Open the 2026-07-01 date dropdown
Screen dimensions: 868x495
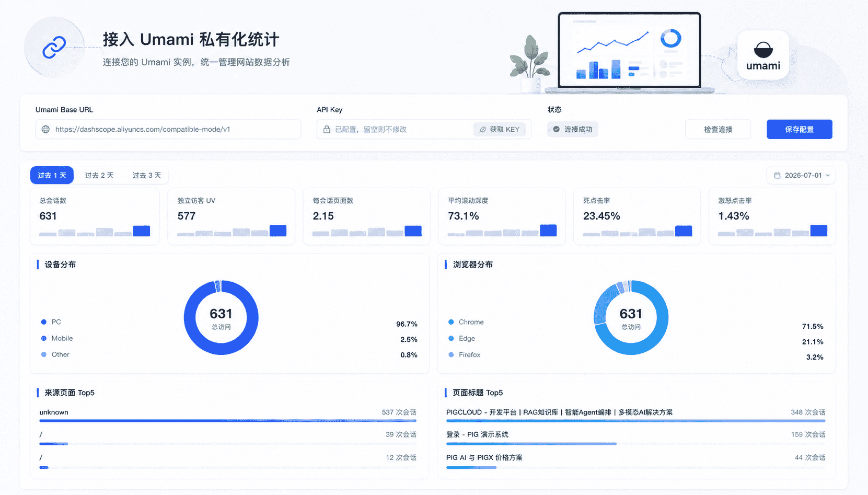pos(801,175)
